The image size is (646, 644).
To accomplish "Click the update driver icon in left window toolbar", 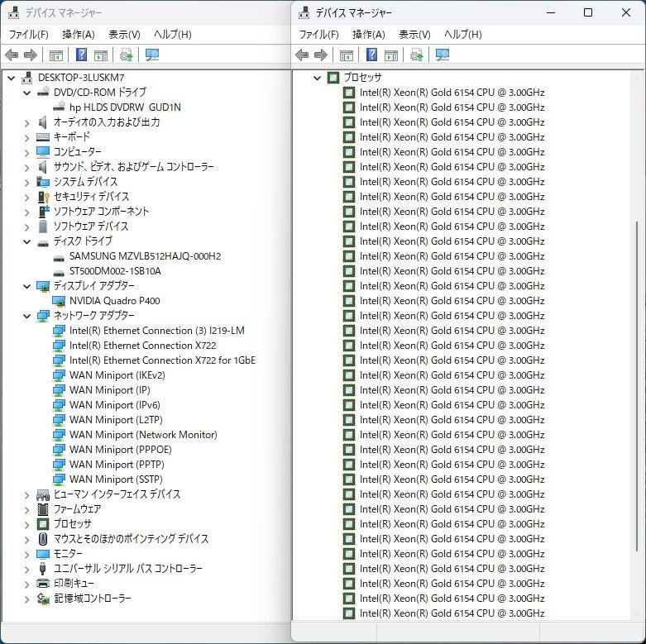I will [126, 55].
